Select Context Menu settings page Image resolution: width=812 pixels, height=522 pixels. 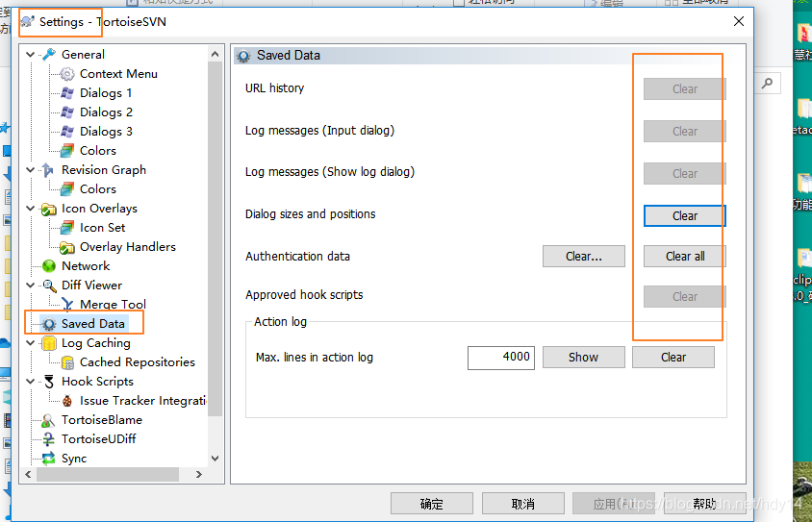click(x=118, y=74)
